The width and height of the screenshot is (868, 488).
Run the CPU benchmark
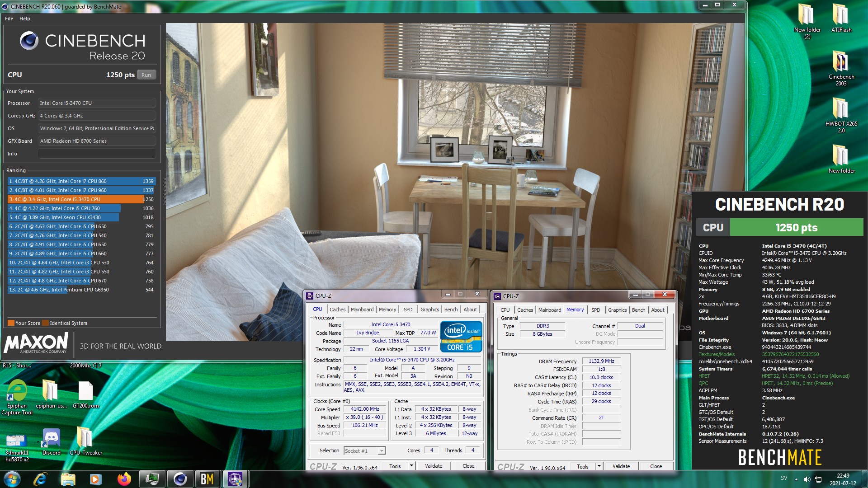[146, 75]
